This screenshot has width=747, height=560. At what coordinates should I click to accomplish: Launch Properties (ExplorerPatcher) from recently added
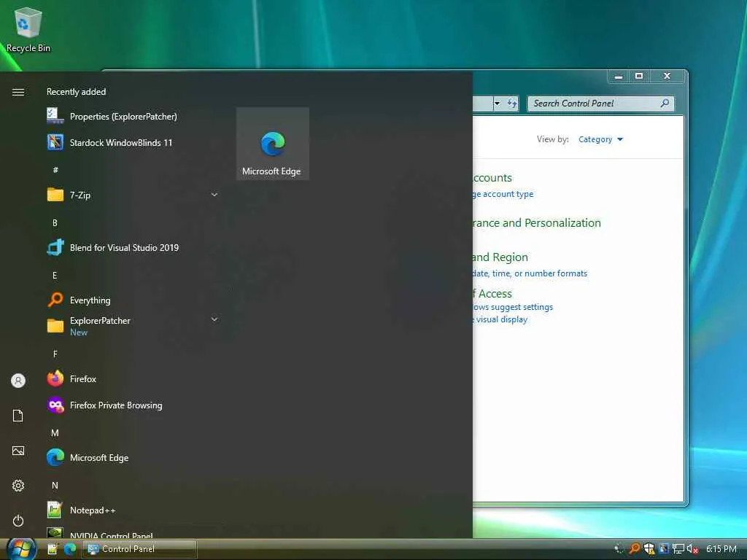[x=133, y=116]
